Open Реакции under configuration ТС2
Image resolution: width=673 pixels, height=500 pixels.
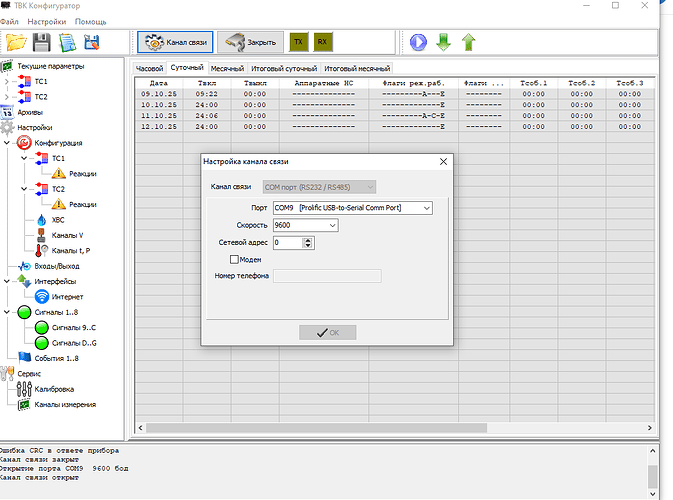click(82, 205)
